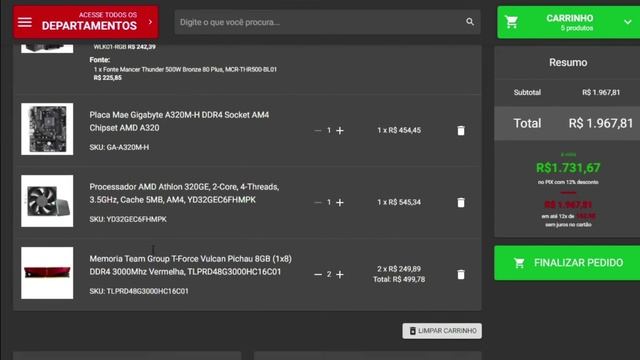Click the green PIX price R$1.731,67
The width and height of the screenshot is (640, 360).
[568, 168]
